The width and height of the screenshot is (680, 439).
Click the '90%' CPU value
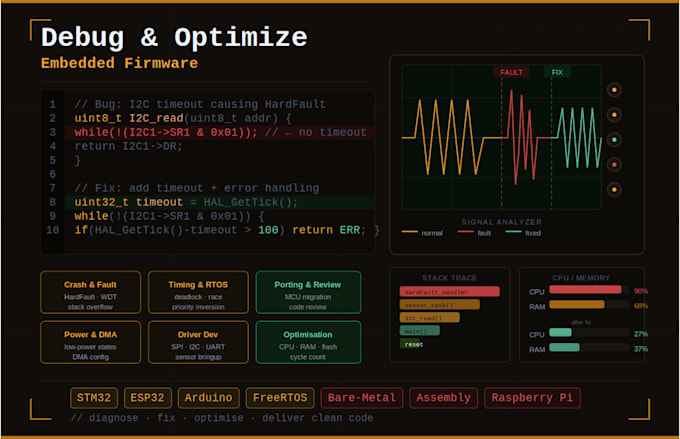point(641,291)
